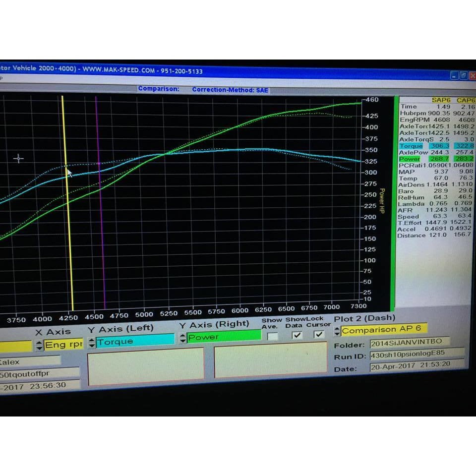476x476 pixels.
Task: Click the Accel row label
Action: 406,230
